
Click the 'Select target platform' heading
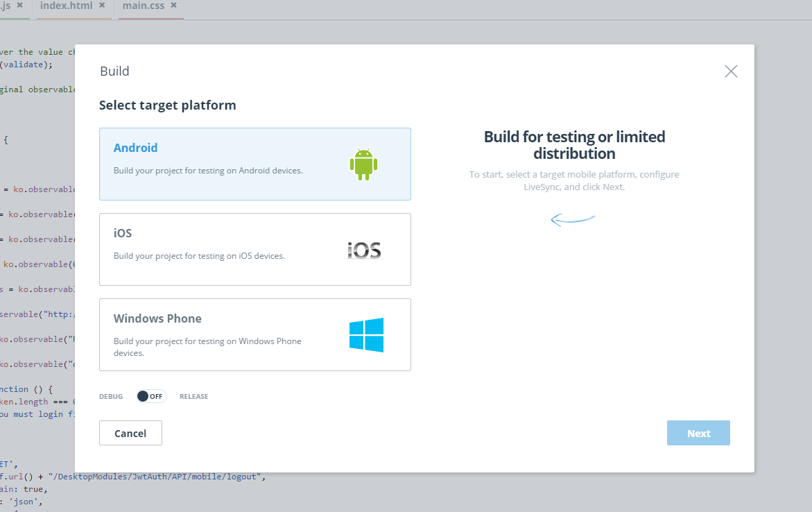(167, 105)
